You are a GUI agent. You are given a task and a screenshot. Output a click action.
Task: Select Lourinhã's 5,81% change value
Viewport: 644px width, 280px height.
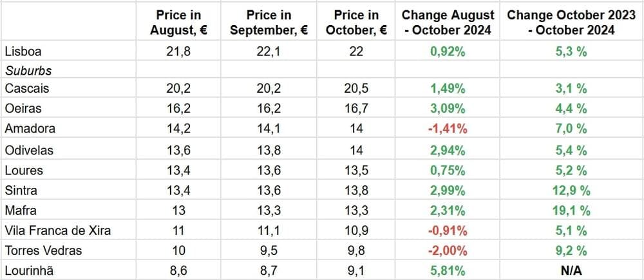coord(448,272)
